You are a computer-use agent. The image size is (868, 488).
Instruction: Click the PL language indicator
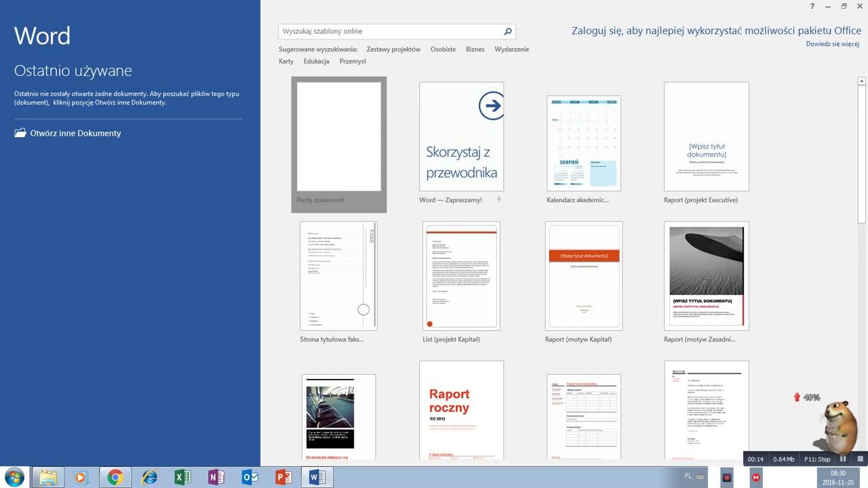tap(688, 476)
